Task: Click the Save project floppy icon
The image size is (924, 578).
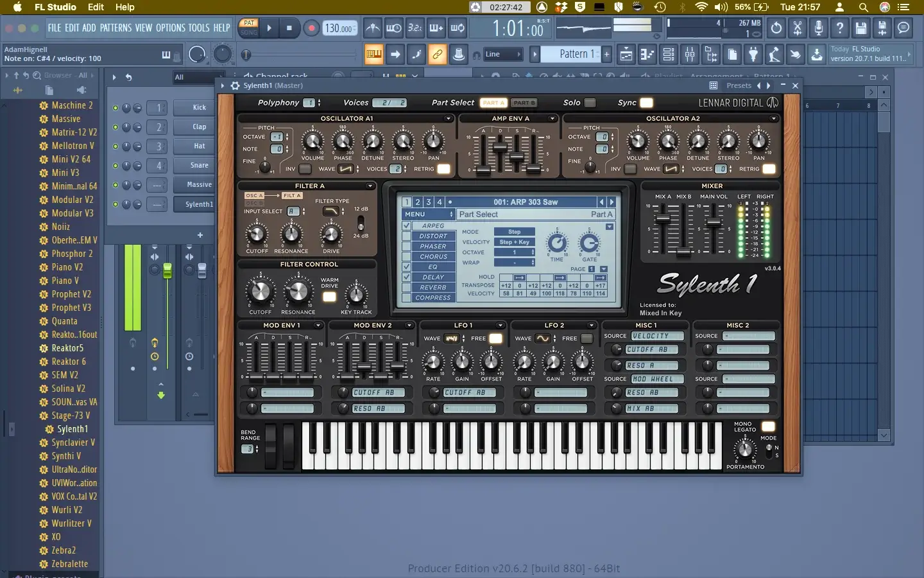Action: (861, 28)
